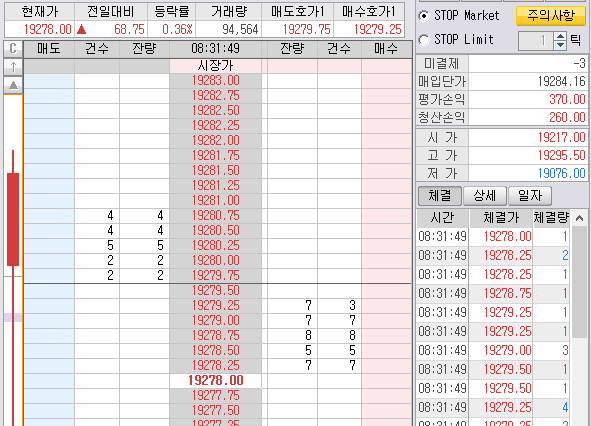Click the bold current price 19278.00 in the ladder
This screenshot has width=591, height=426.
click(215, 380)
